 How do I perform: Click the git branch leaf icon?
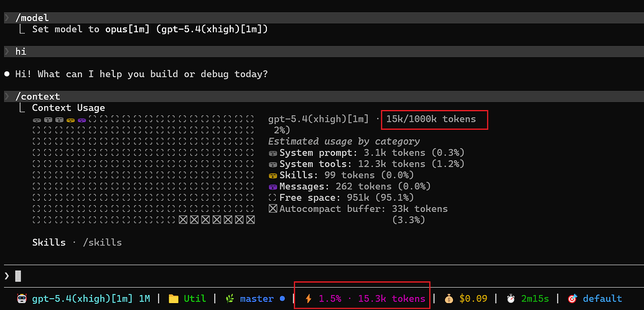pos(230,299)
